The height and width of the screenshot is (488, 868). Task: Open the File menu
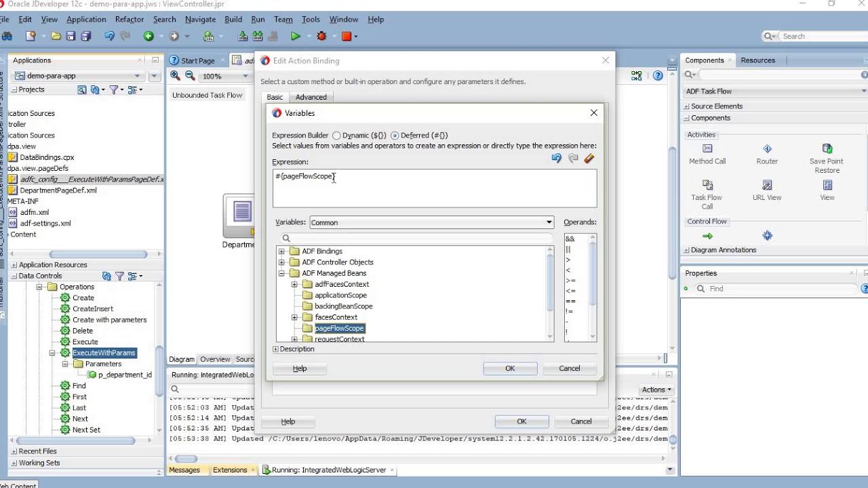6,20
